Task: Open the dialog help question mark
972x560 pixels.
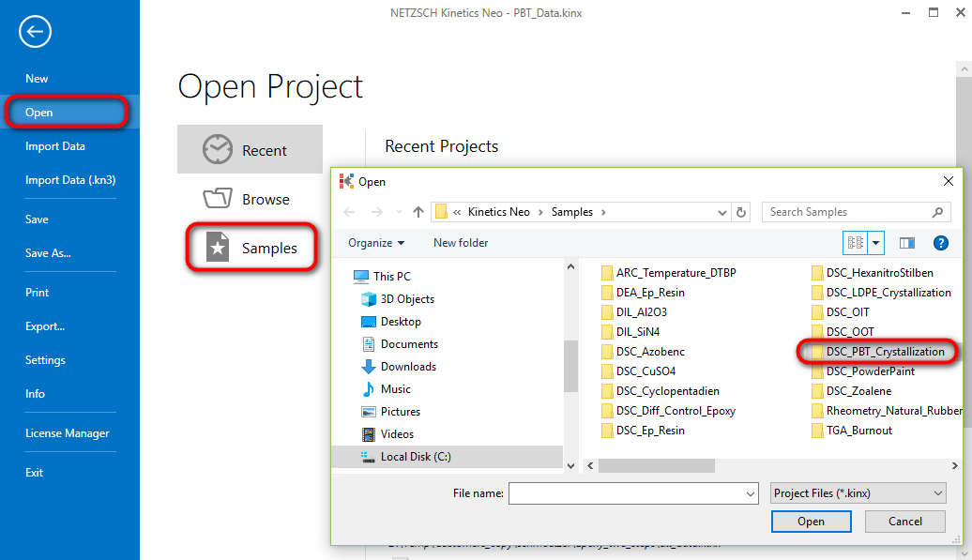Action: (x=940, y=243)
